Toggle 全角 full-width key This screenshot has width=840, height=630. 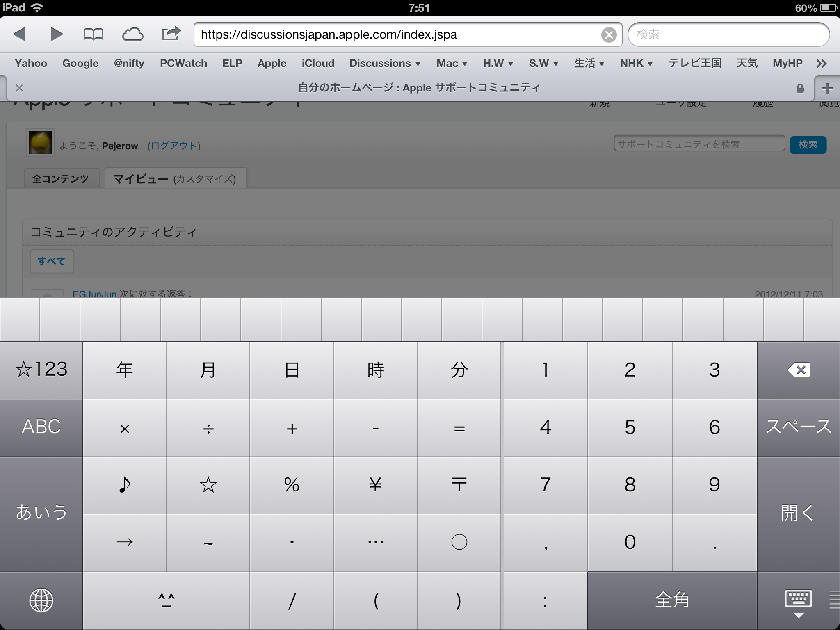tap(672, 600)
